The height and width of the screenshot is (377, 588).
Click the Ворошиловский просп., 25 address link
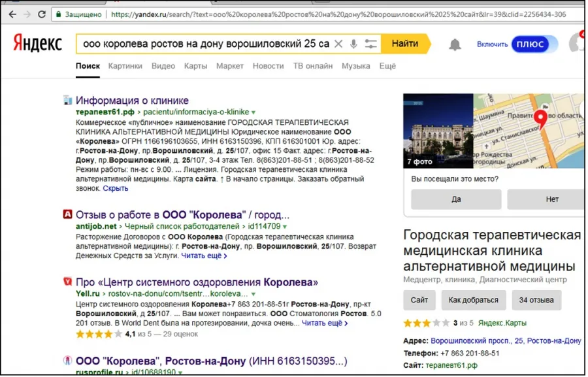(x=506, y=340)
